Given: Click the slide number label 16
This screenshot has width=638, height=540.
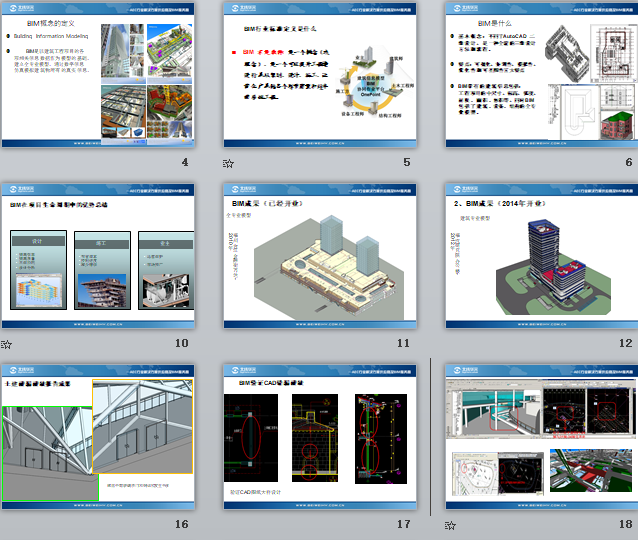Looking at the screenshot, I should tap(181, 524).
